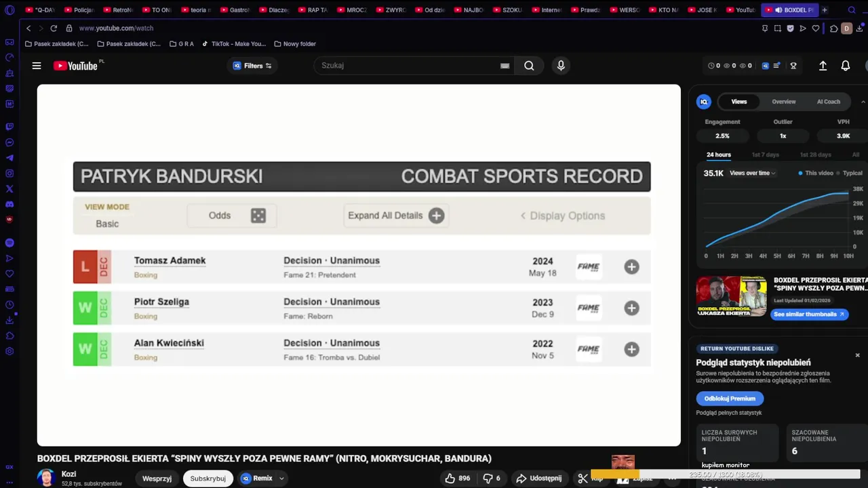The width and height of the screenshot is (868, 488).
Task: Click the vidIQ IQ badge in header stats
Action: [766, 66]
